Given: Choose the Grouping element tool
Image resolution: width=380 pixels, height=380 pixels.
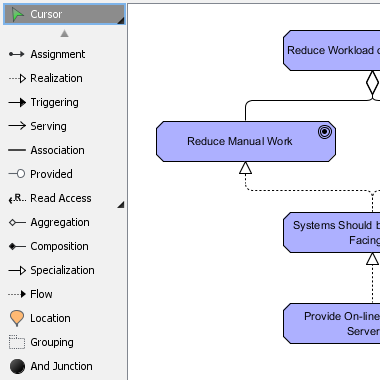Looking at the screenshot, I should [63, 342].
